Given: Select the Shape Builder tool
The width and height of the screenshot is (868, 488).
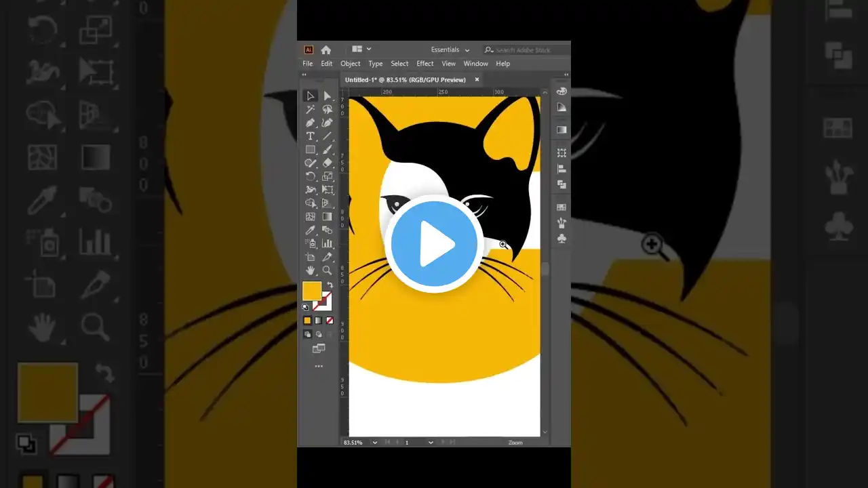Looking at the screenshot, I should [x=311, y=203].
